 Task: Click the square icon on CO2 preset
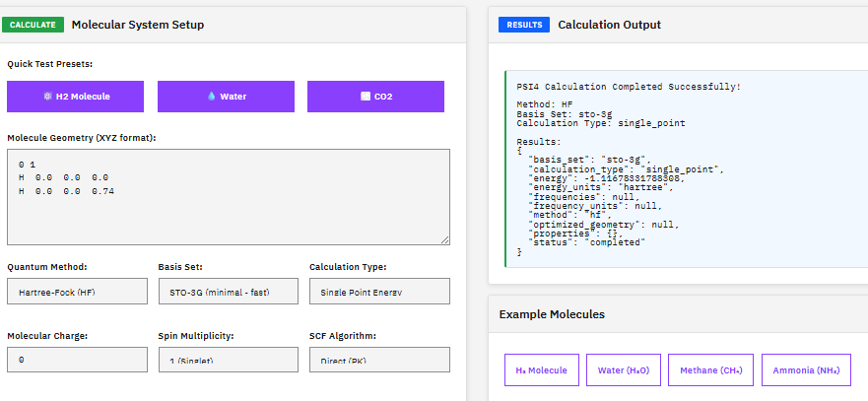(x=365, y=97)
